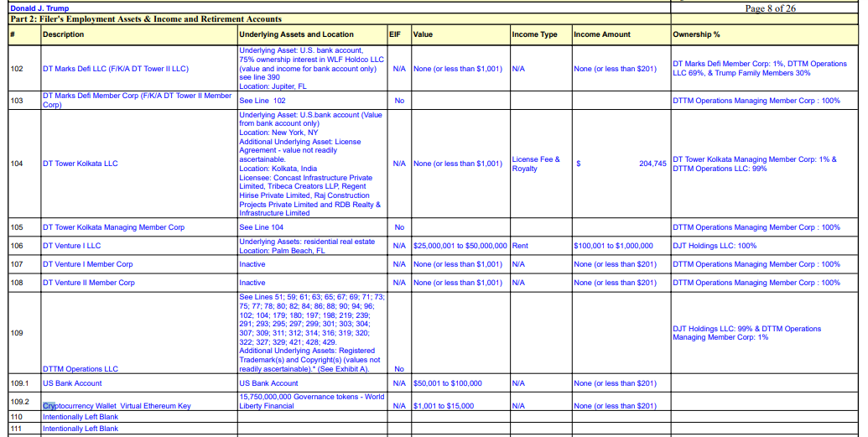Select the Description column header

point(64,34)
